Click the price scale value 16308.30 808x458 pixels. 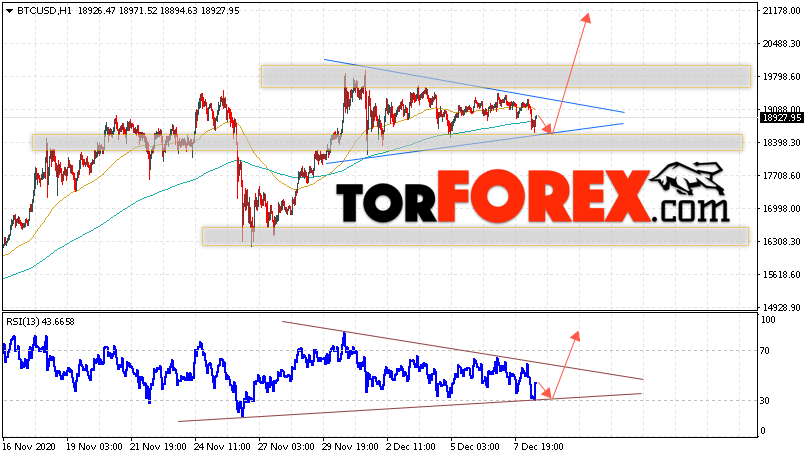(781, 242)
